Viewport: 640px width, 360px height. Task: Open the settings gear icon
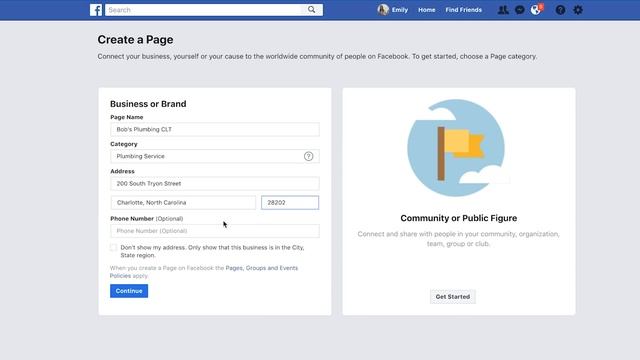point(578,10)
